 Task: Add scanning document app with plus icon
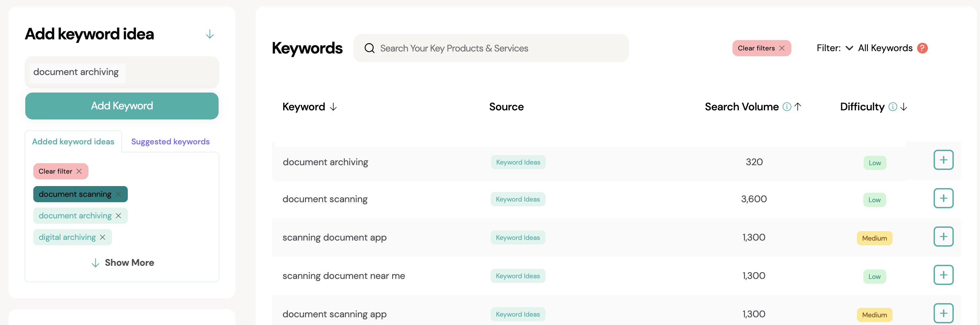[x=943, y=237]
